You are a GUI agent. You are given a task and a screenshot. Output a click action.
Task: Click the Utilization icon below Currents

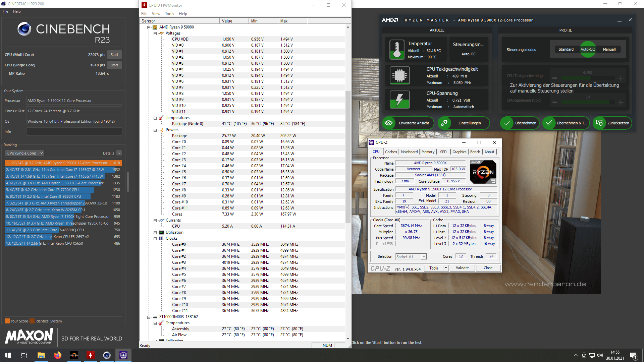(x=161, y=232)
